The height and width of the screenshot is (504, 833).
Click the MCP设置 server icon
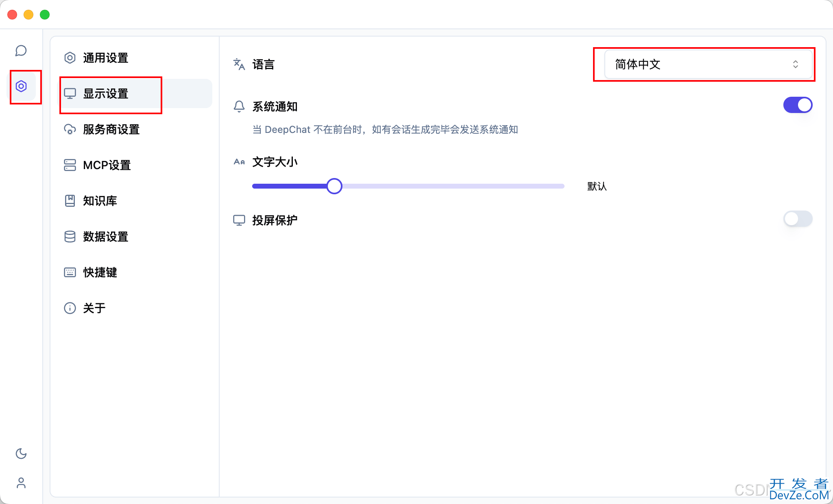70,165
